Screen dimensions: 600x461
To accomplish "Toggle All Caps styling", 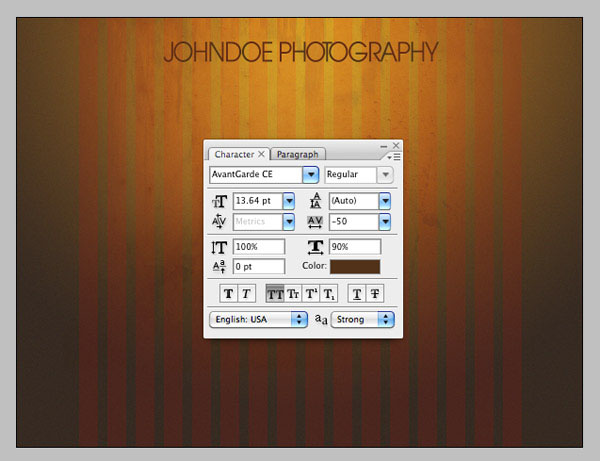I will tap(275, 293).
